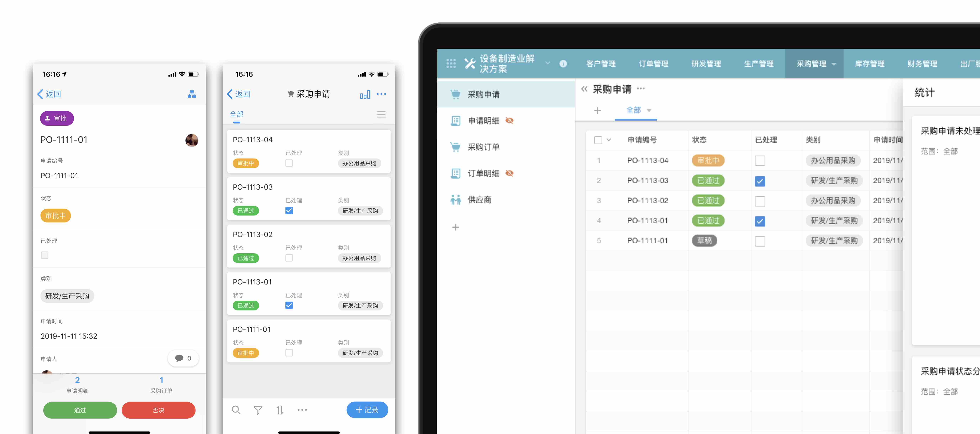The image size is (980, 434).
Task: Tap red 否决 reject button
Action: 158,410
